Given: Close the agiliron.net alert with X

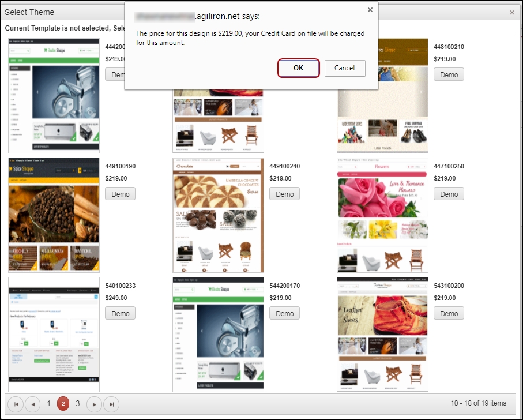Looking at the screenshot, I should pos(370,10).
